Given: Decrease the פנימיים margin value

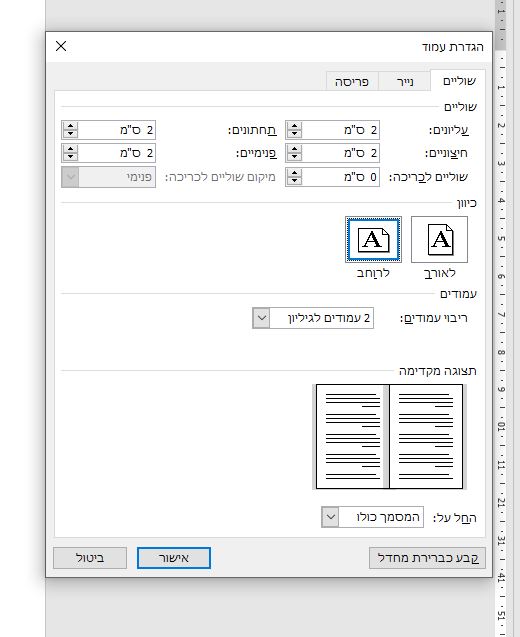Looking at the screenshot, I should 70,157.
